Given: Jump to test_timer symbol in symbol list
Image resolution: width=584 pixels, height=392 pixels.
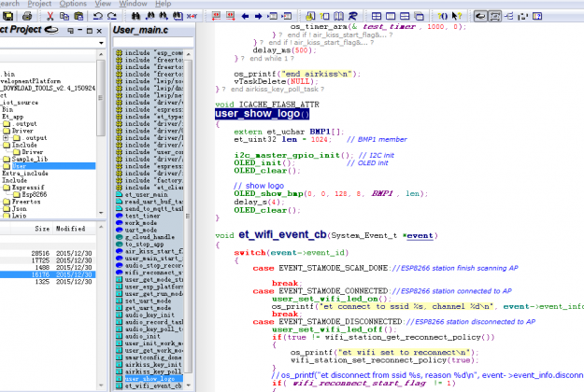Looking at the screenshot, I should click(143, 216).
